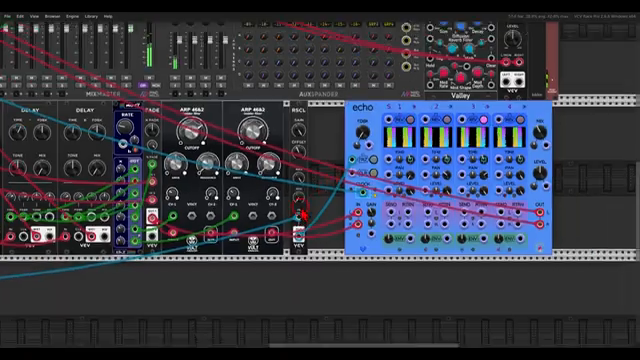This screenshot has width=640, height=360.
Task: Click the second ARP 4682 V/OCT port
Action: click(253, 216)
